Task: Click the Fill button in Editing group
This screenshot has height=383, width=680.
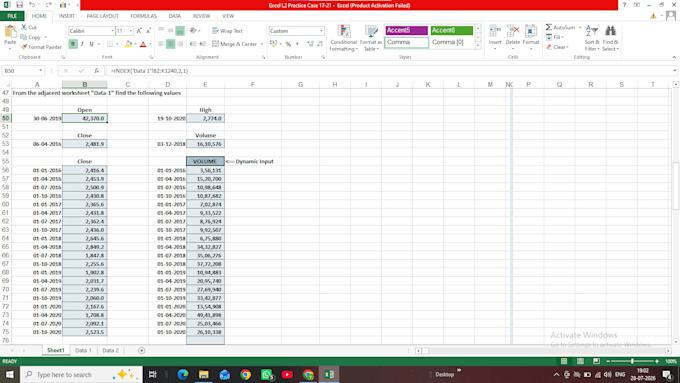Action: 555,37
